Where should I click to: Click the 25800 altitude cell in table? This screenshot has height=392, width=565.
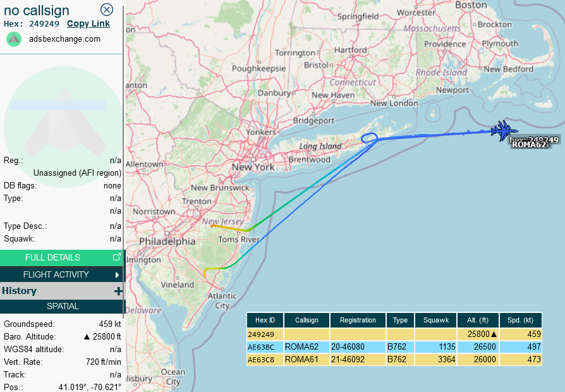(478, 334)
